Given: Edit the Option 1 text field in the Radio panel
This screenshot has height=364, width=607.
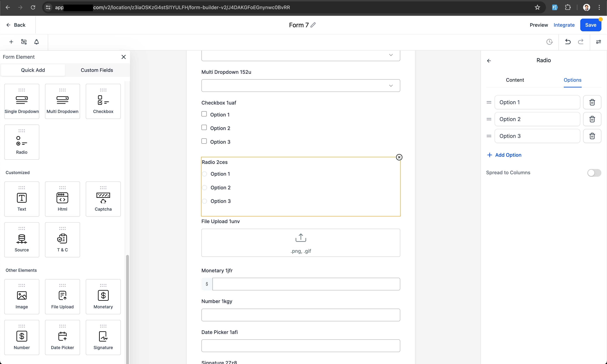Looking at the screenshot, I should coord(537,102).
